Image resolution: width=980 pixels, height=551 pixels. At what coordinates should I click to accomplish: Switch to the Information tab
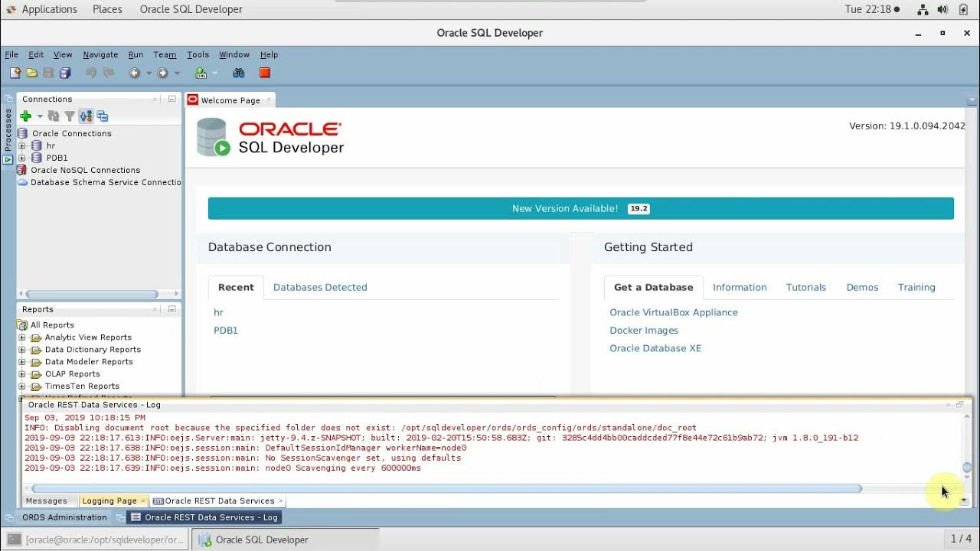tap(740, 287)
